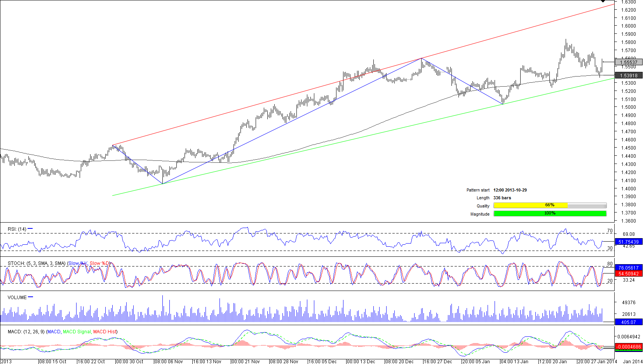Click the green Magnitude 100% bar
This screenshot has height=364, width=643.
pos(550,213)
